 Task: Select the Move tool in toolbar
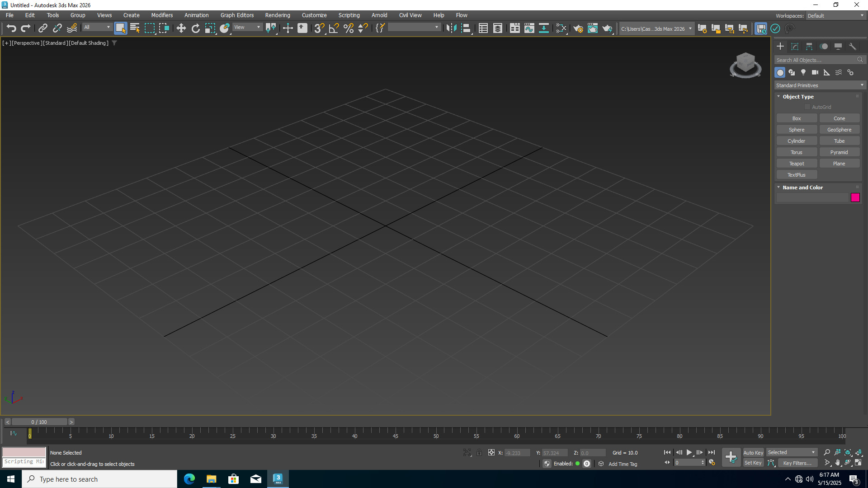coord(181,28)
